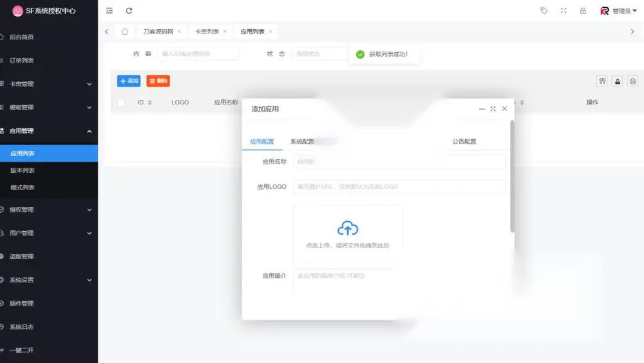Minimize the 添加应用 dialog
The image size is (644, 363).
(x=482, y=109)
